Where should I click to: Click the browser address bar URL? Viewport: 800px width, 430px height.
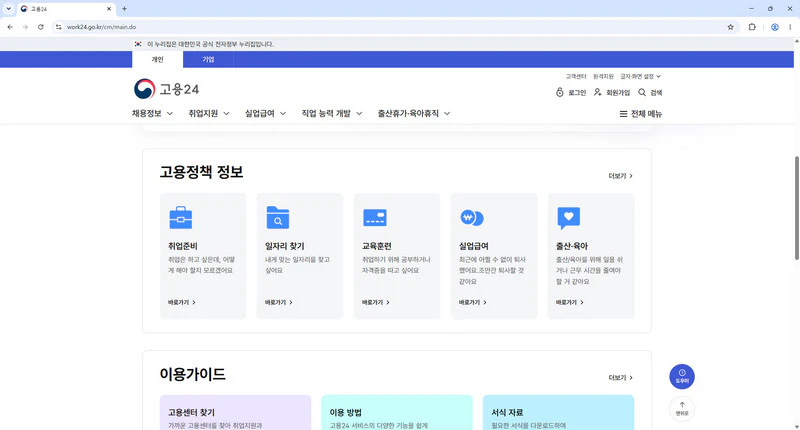(102, 27)
